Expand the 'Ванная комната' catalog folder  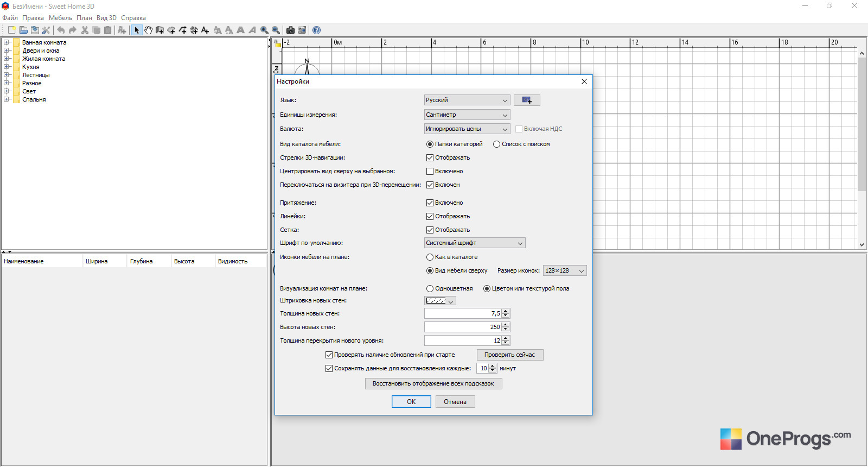pyautogui.click(x=7, y=42)
